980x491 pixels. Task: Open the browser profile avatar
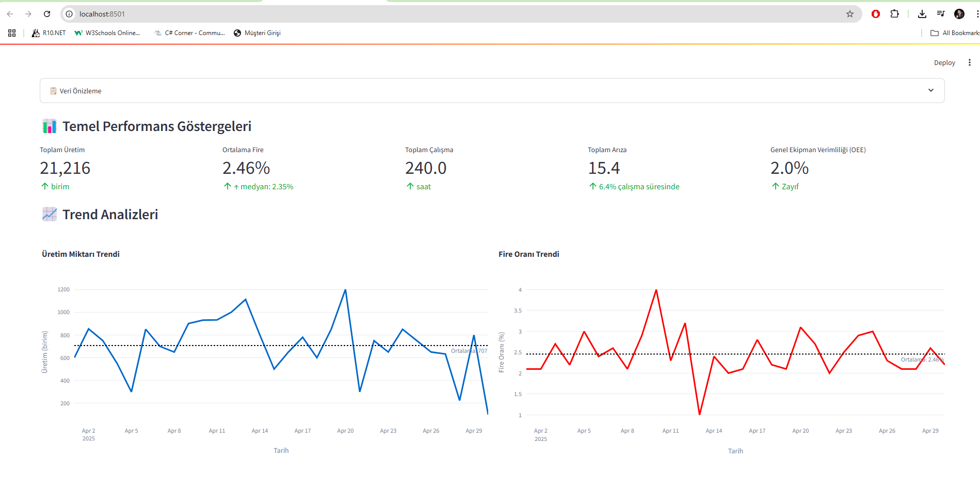click(x=959, y=14)
